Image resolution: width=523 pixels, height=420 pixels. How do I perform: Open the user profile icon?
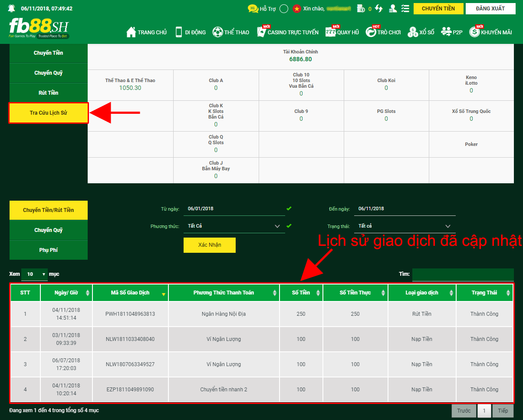point(393,8)
